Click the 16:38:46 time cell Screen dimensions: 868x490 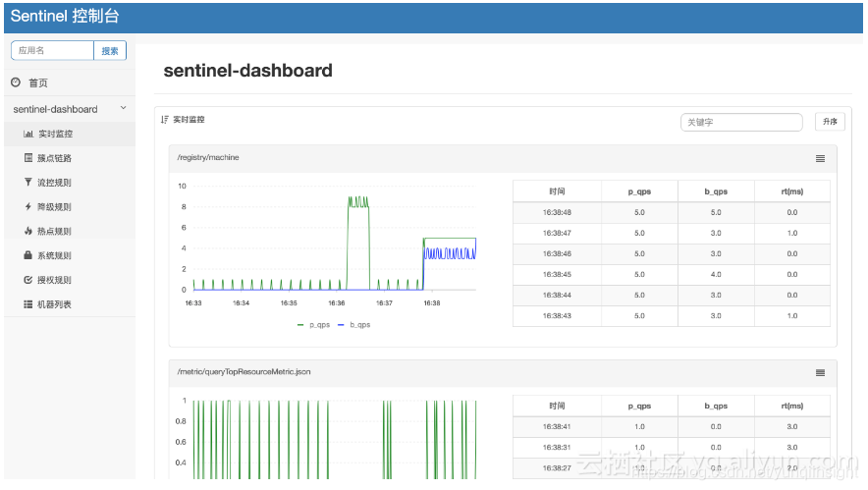557,253
